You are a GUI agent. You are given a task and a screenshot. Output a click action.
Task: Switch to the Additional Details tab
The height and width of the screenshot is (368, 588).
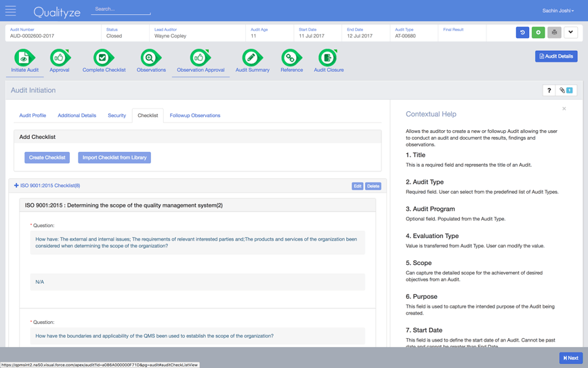[x=77, y=115]
